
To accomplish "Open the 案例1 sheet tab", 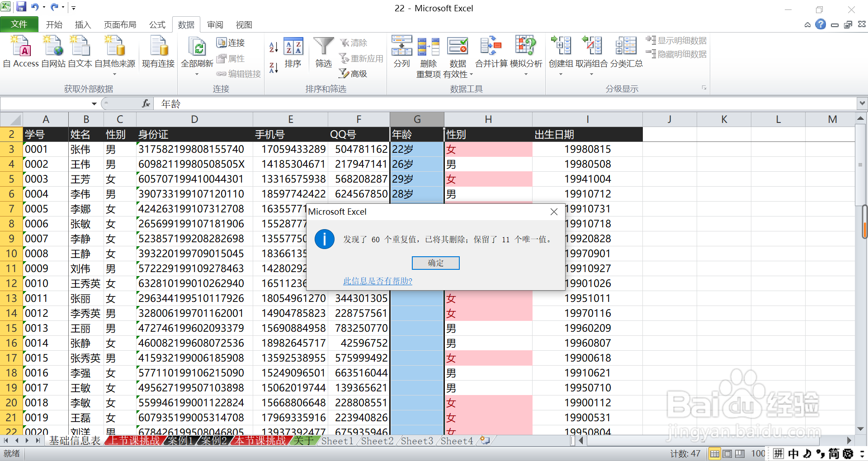I will click(x=180, y=441).
